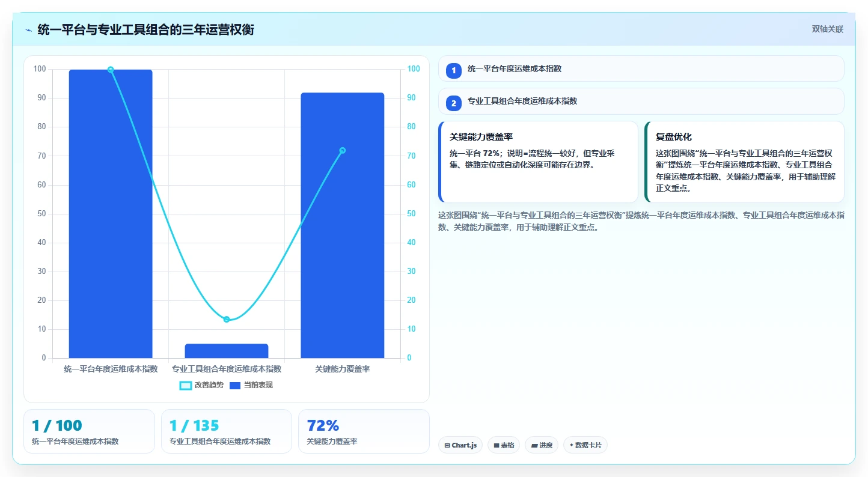868x477 pixels.
Task: Click the 进度 tag chip
Action: point(542,445)
